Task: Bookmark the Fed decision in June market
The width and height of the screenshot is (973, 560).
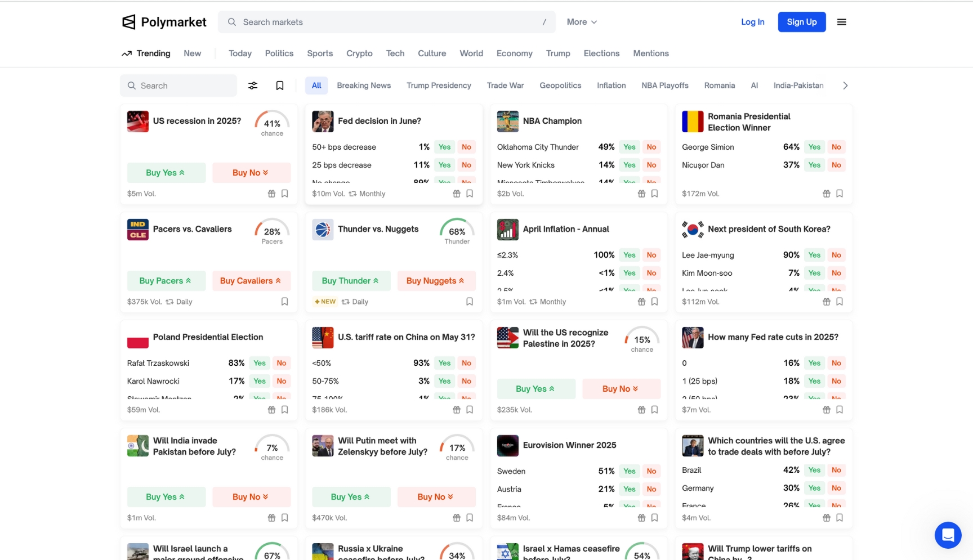Action: click(x=470, y=194)
